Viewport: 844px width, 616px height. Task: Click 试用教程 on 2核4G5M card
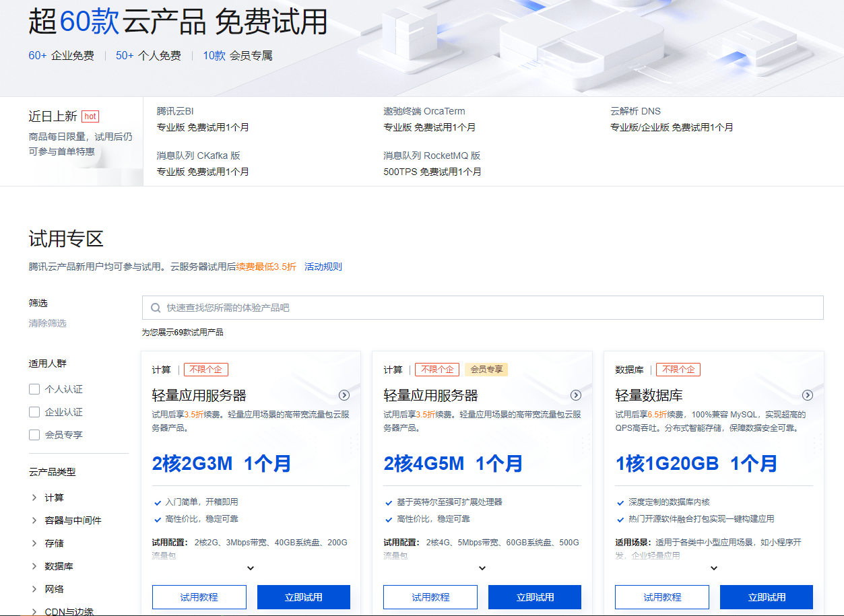point(430,597)
